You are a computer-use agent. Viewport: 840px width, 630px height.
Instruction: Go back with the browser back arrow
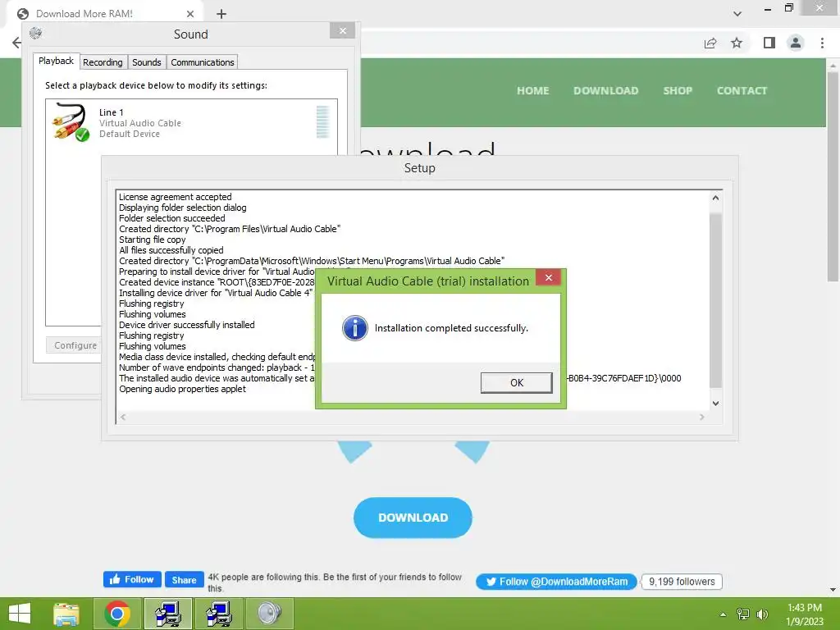(x=17, y=43)
